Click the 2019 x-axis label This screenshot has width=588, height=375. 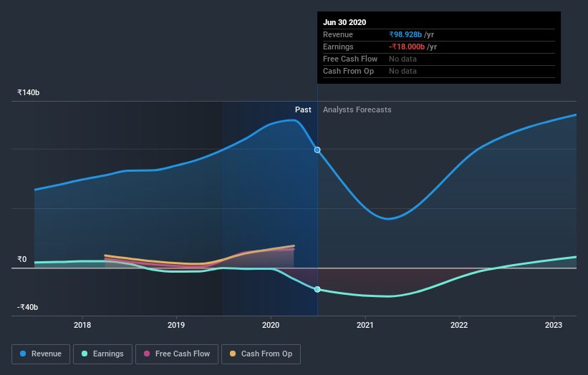(176, 325)
